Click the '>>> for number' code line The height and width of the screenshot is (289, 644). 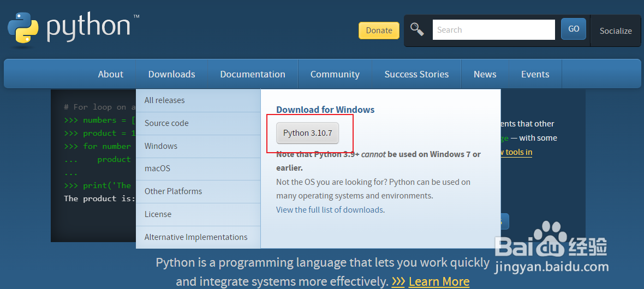(97, 147)
